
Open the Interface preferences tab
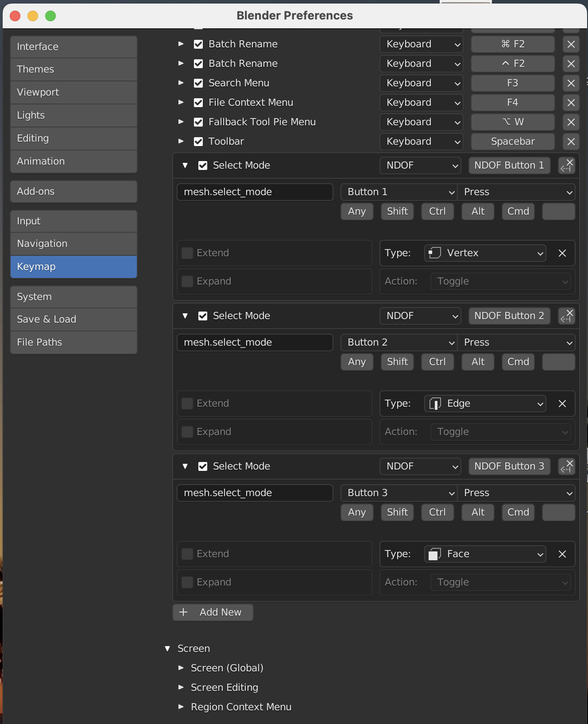(73, 47)
